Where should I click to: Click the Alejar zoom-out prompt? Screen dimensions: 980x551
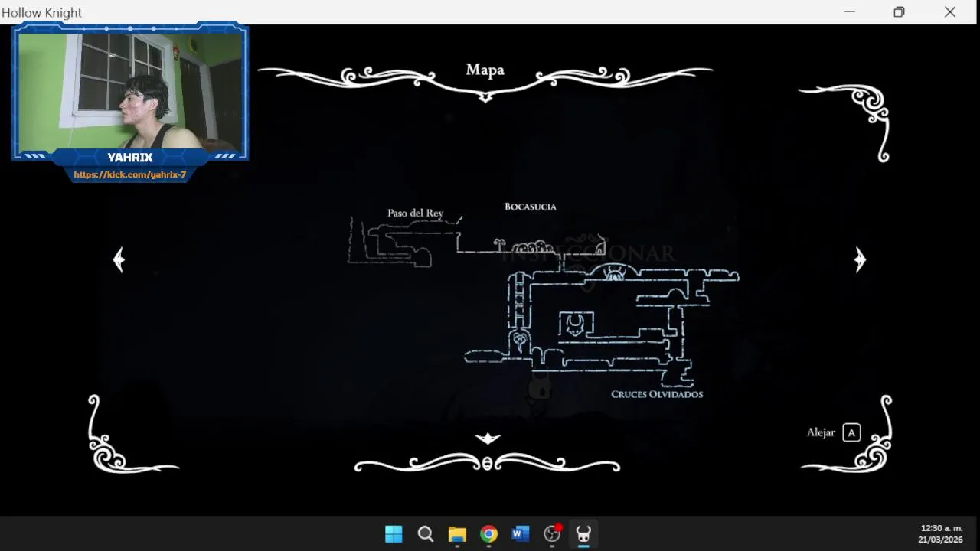[x=821, y=432]
